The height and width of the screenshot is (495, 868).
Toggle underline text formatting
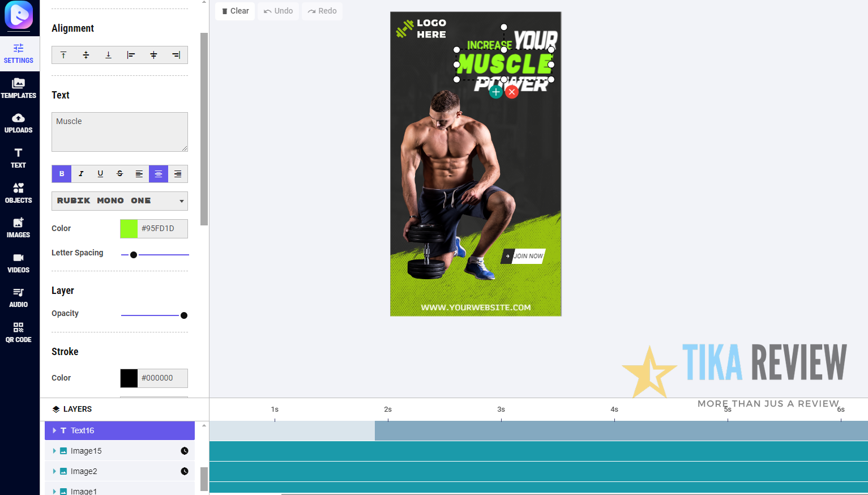(x=100, y=174)
